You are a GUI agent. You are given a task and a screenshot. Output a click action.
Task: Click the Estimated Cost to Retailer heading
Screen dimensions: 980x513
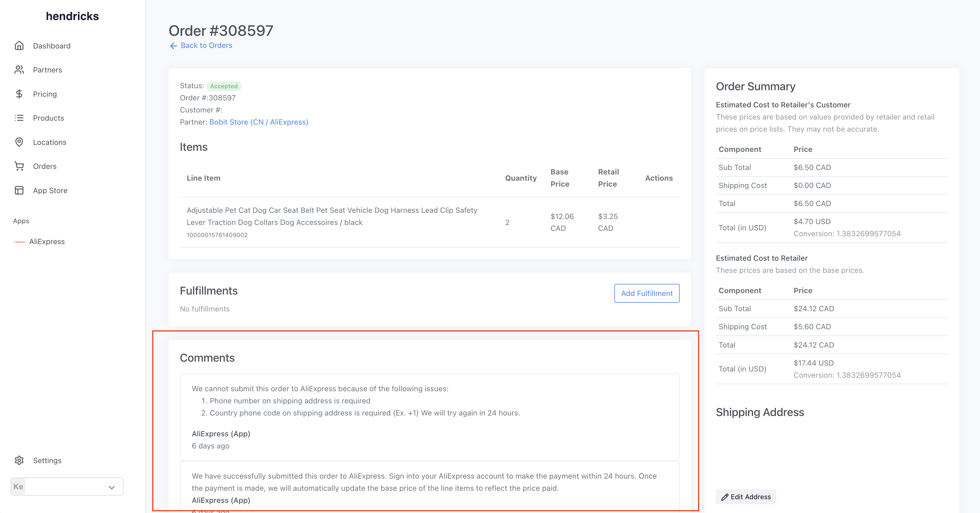click(x=762, y=258)
